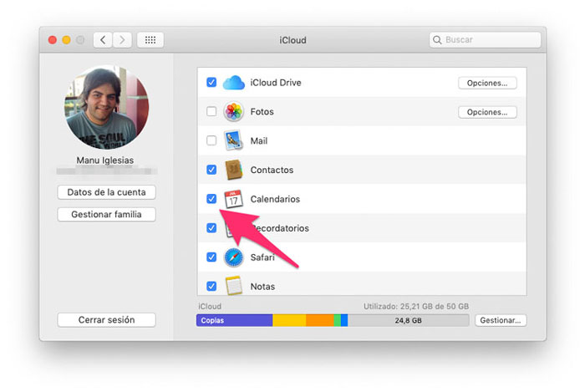The width and height of the screenshot is (585, 392).
Task: Enable the Fotos checkbox
Action: coord(211,111)
